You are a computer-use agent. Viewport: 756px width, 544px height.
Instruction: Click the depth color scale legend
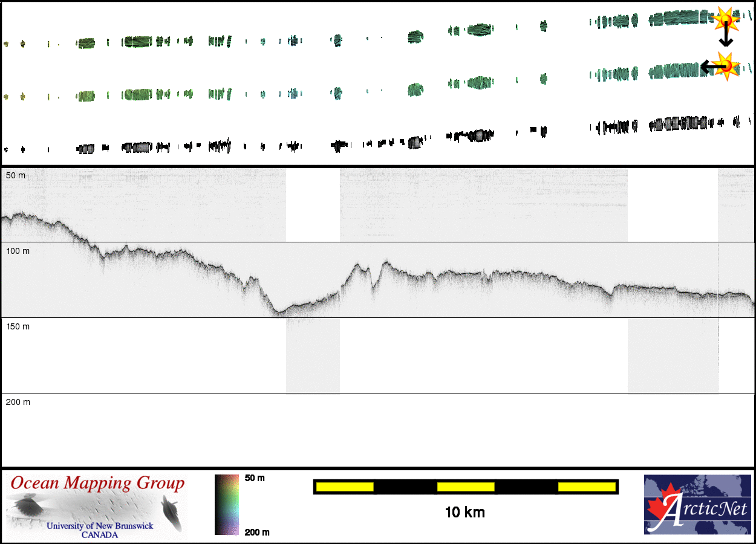(227, 505)
